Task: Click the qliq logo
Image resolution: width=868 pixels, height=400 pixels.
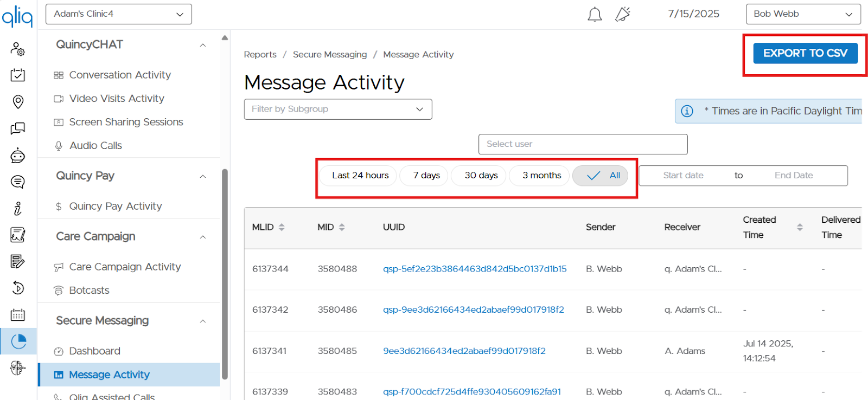Action: click(17, 16)
